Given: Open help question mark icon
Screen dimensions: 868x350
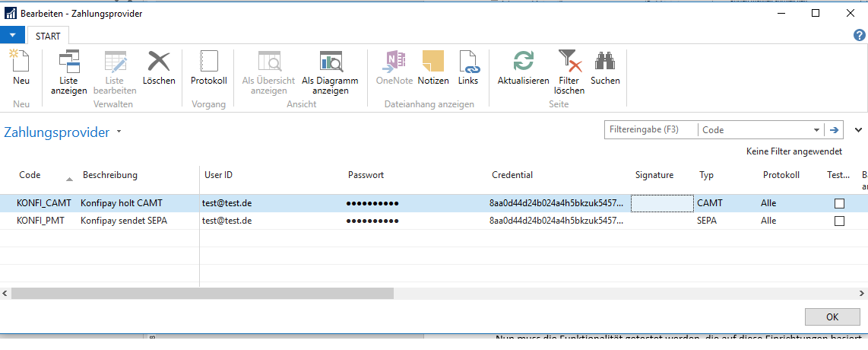Looking at the screenshot, I should click(x=859, y=35).
